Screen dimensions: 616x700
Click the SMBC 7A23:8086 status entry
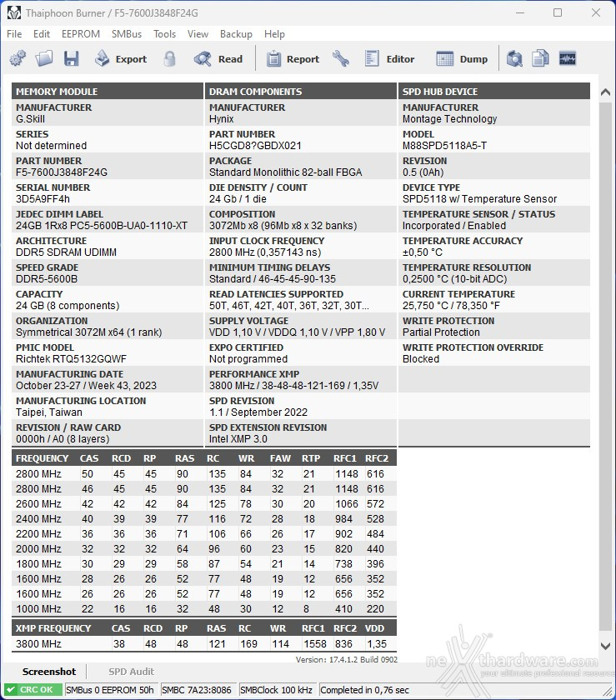click(x=197, y=690)
